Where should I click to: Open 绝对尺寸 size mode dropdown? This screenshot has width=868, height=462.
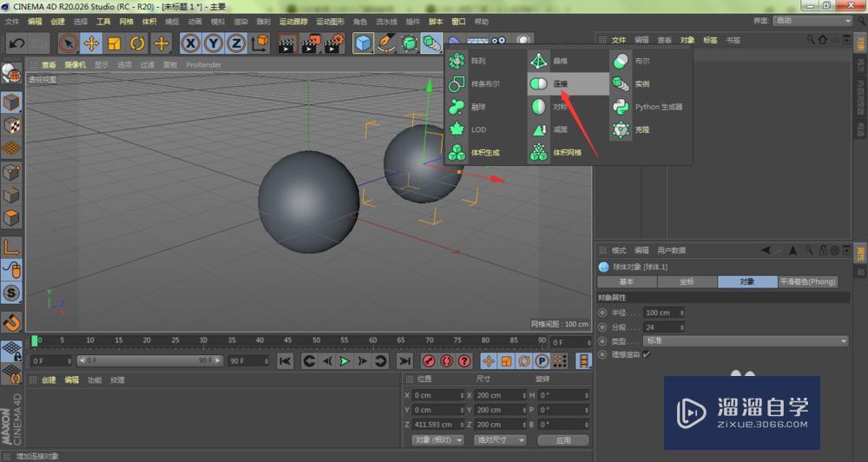coord(500,439)
